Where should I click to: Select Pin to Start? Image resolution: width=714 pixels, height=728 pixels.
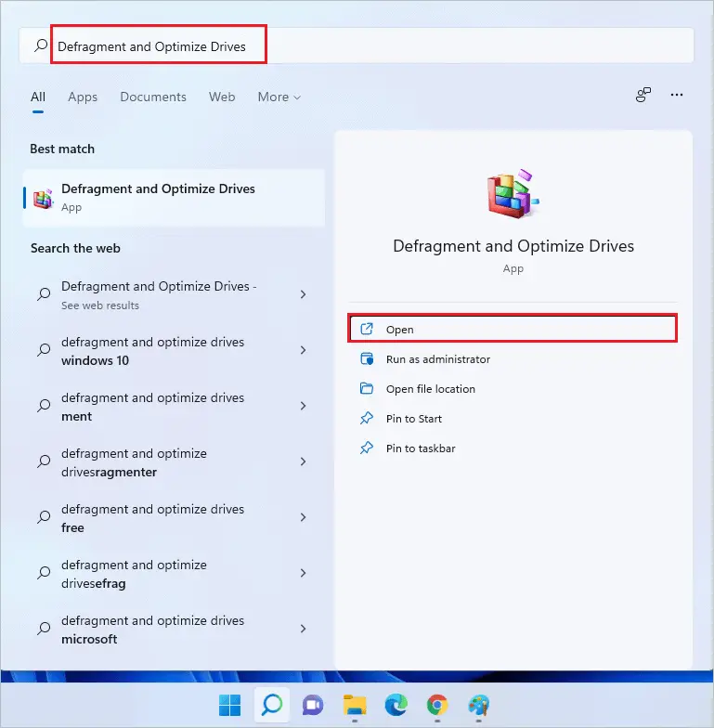[x=513, y=418]
